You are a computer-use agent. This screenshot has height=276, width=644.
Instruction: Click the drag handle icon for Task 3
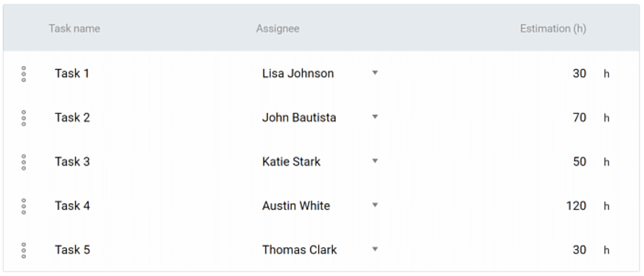tap(24, 162)
